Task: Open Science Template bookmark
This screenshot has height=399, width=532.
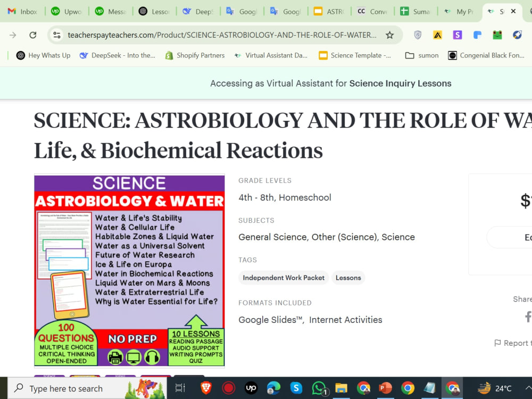Action: click(x=355, y=55)
